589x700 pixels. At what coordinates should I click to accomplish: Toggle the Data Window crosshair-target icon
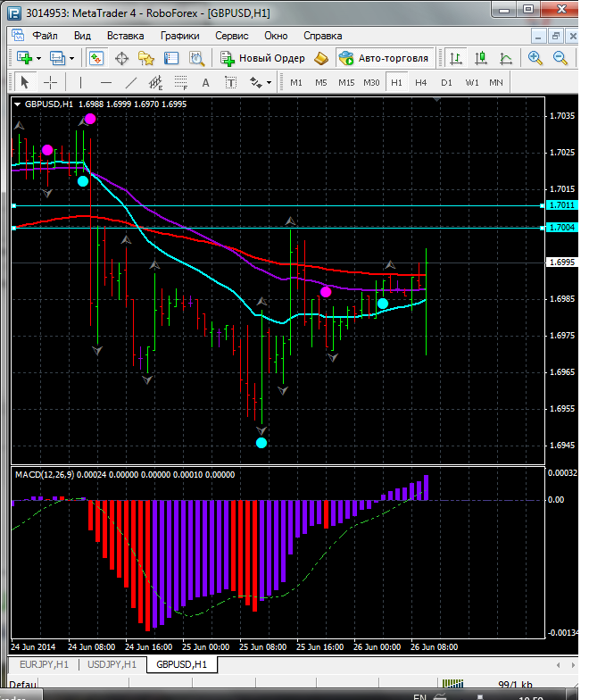(x=121, y=58)
